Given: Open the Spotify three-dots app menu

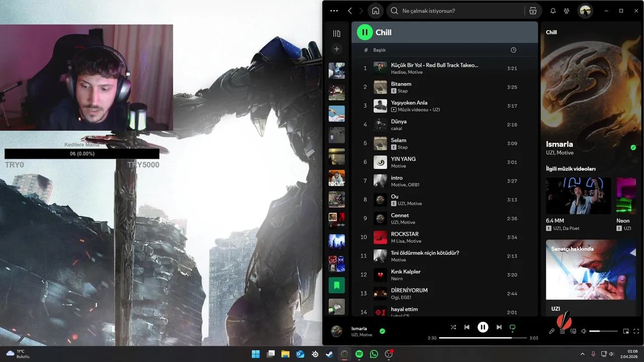Looking at the screenshot, I should pos(334,11).
